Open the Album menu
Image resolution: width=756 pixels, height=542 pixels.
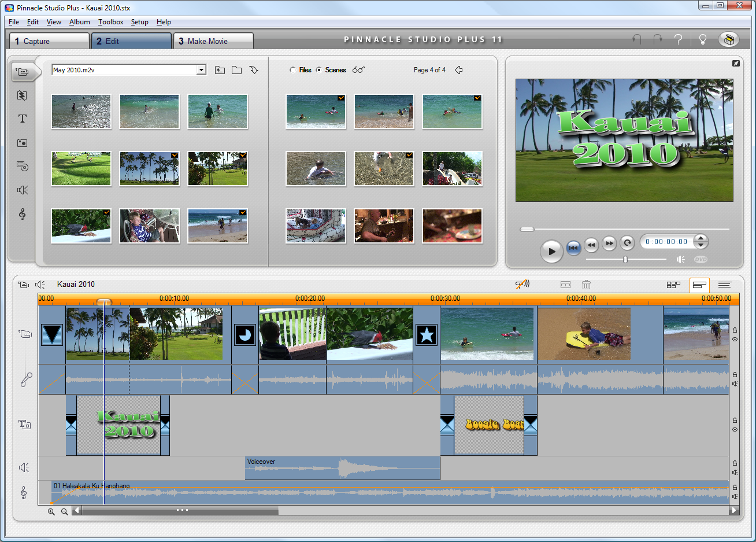[80, 22]
